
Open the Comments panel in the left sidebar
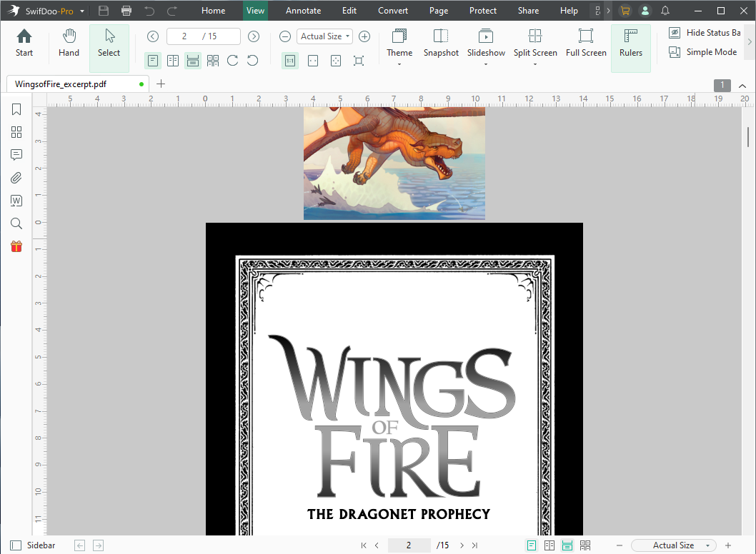pyautogui.click(x=16, y=155)
